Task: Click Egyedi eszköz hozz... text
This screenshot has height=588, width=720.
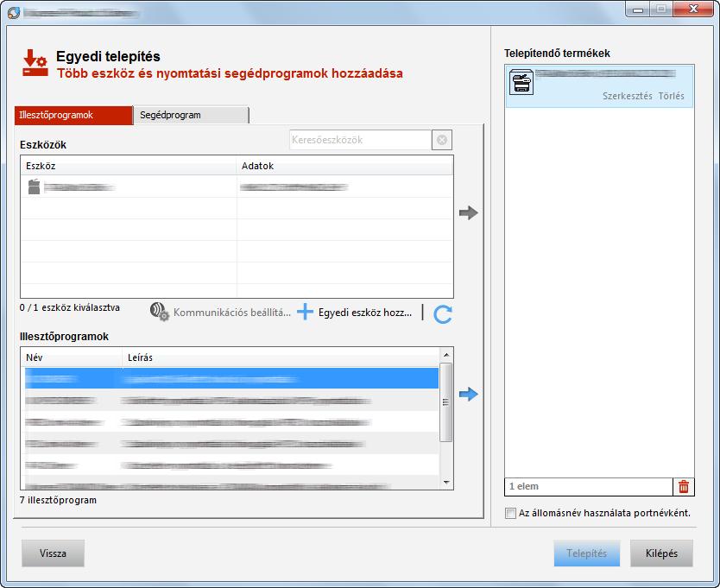Action: 365,313
